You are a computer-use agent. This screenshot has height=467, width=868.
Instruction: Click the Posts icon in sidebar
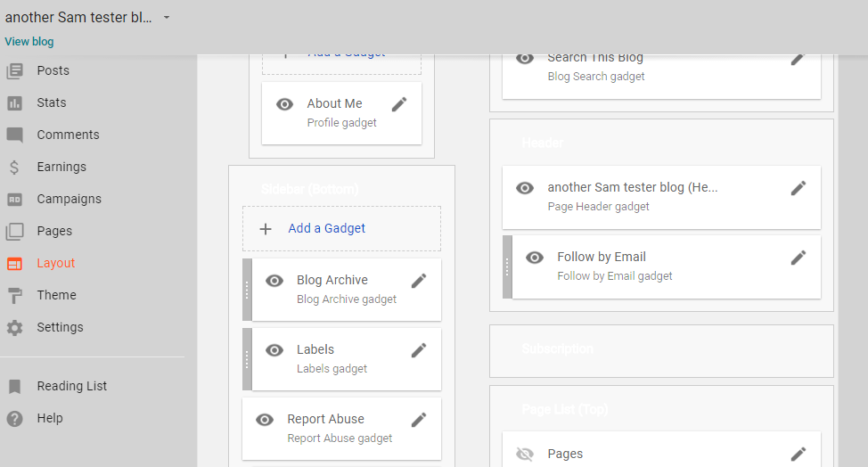(x=15, y=70)
